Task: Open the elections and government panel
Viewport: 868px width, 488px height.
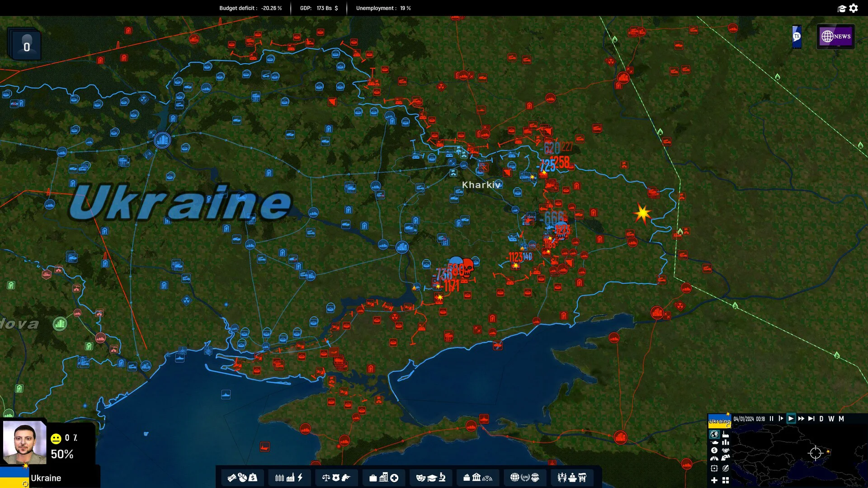Action: click(x=478, y=478)
